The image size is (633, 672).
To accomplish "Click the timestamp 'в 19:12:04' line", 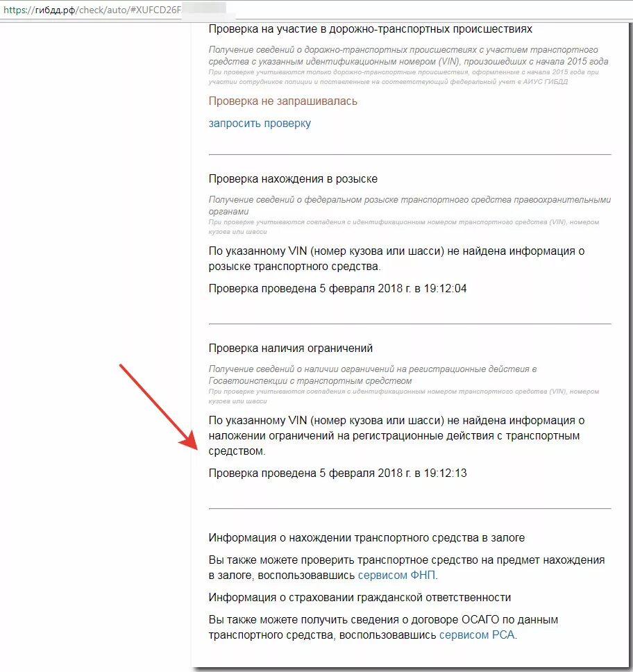I will tap(338, 288).
